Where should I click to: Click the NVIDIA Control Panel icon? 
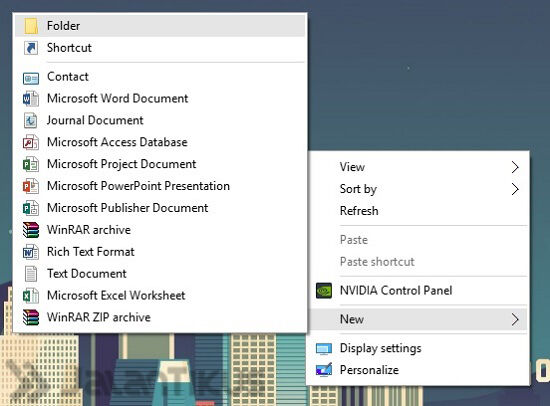pyautogui.click(x=324, y=291)
